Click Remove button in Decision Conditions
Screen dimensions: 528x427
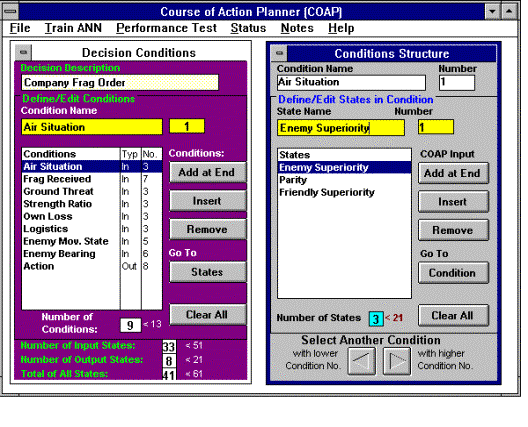(208, 229)
